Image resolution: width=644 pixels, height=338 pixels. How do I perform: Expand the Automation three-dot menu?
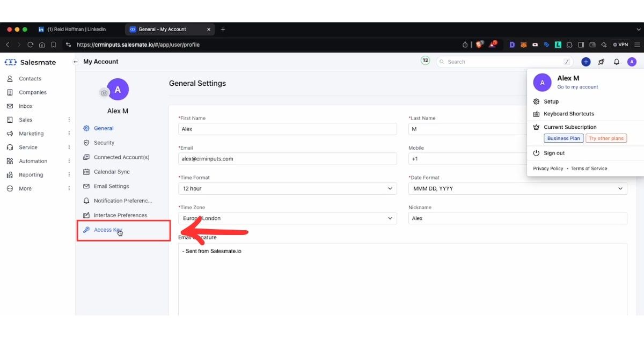click(x=69, y=161)
